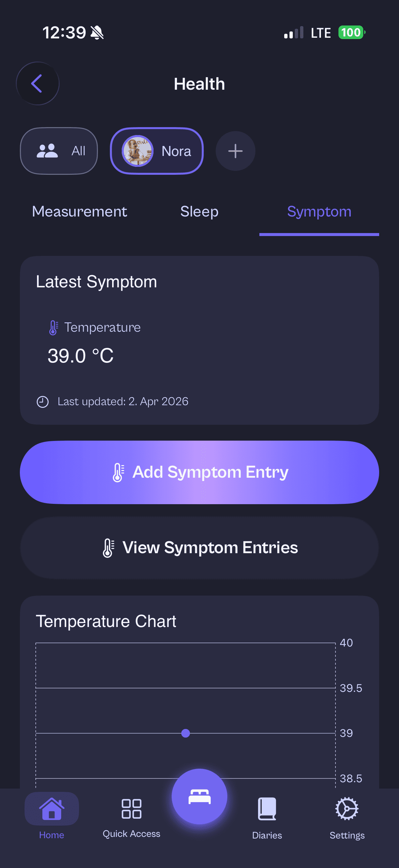Open the latest temperature reading 39.0 °C
Screen dimensions: 399x868
click(80, 356)
